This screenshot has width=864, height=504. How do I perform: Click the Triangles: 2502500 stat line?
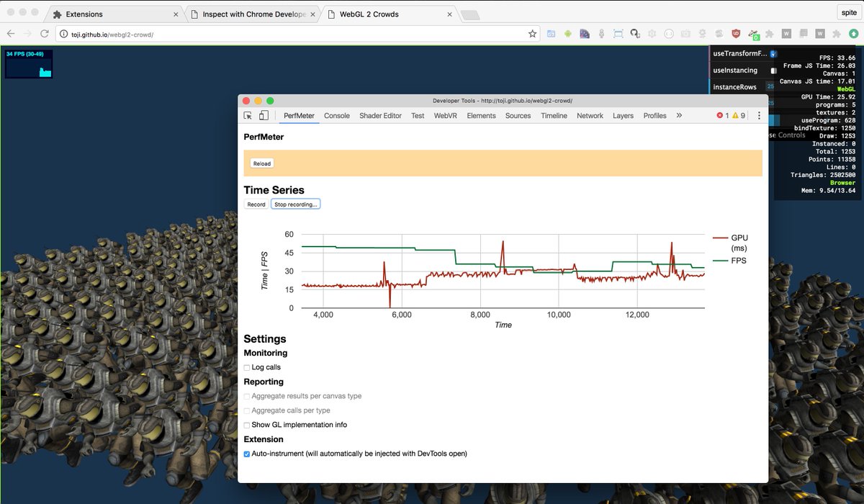tap(823, 175)
